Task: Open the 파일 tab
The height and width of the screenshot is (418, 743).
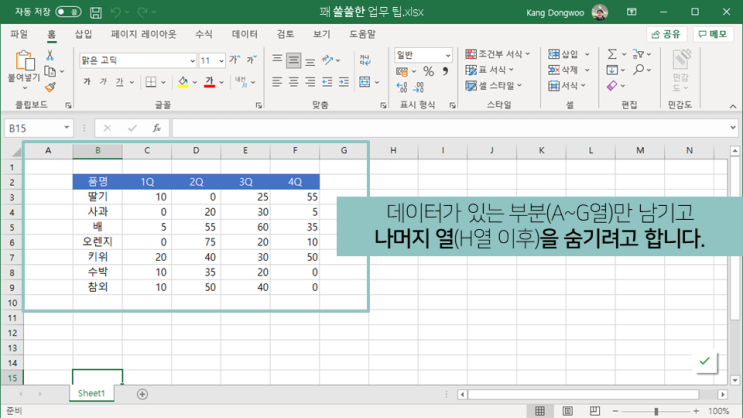Action: point(19,34)
